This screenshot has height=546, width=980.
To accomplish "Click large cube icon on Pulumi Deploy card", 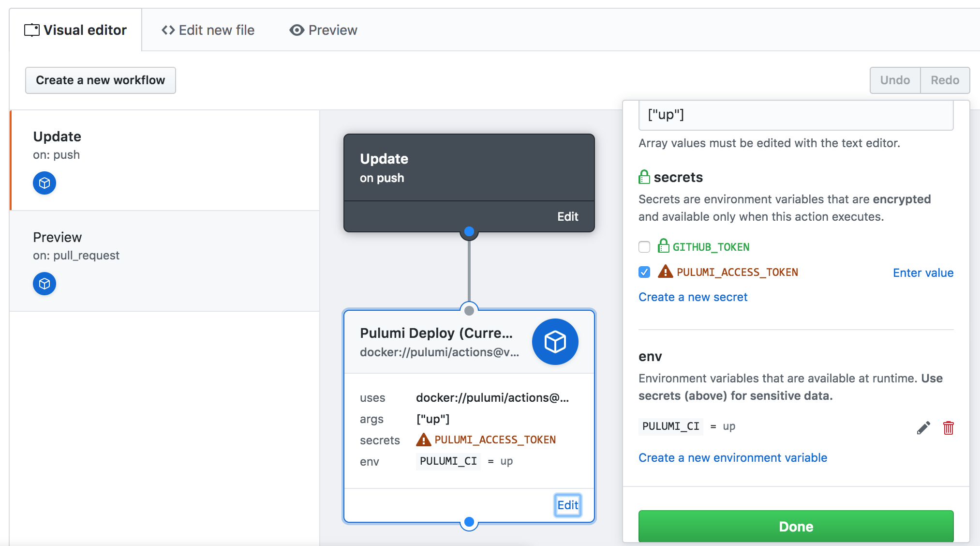I will (555, 342).
